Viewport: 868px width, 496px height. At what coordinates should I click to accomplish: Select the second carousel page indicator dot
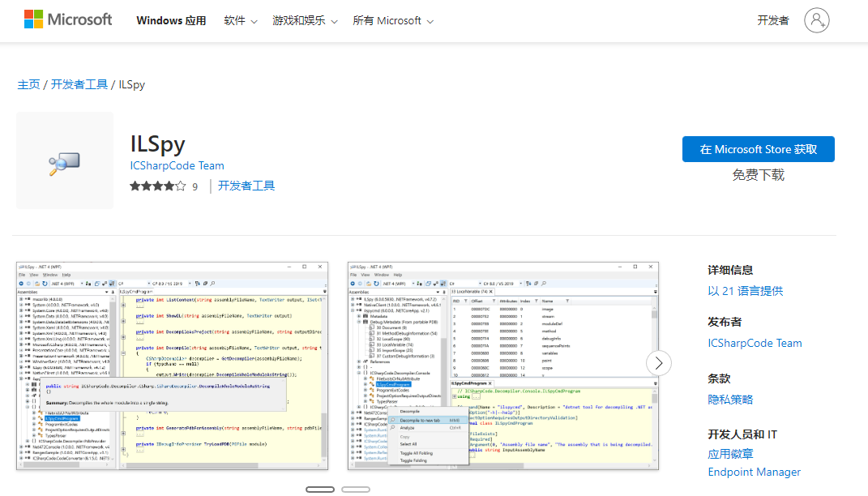pyautogui.click(x=356, y=490)
